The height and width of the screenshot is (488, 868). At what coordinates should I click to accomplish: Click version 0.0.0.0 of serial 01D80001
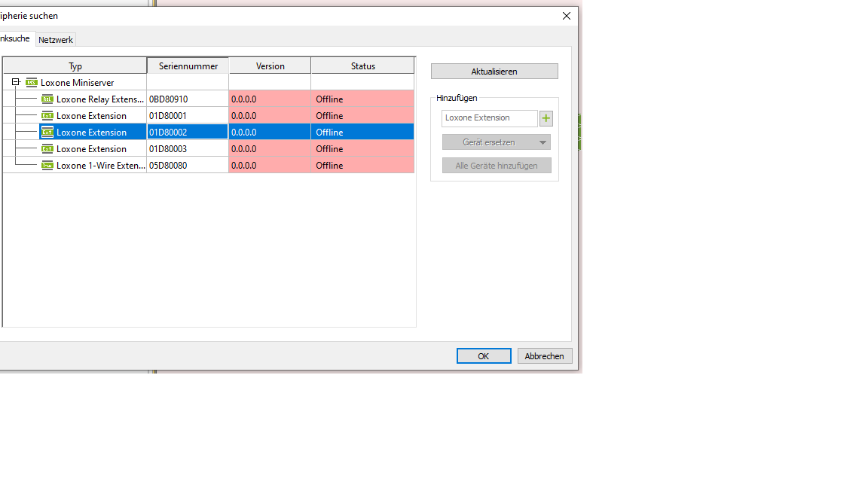pos(243,116)
